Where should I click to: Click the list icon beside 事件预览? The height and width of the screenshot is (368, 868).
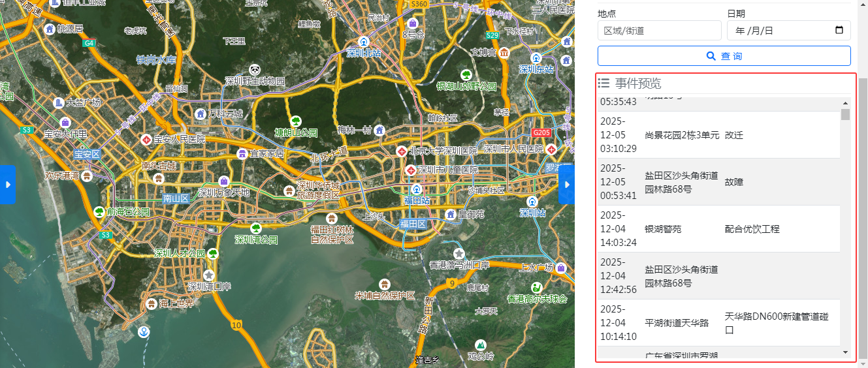tap(604, 83)
